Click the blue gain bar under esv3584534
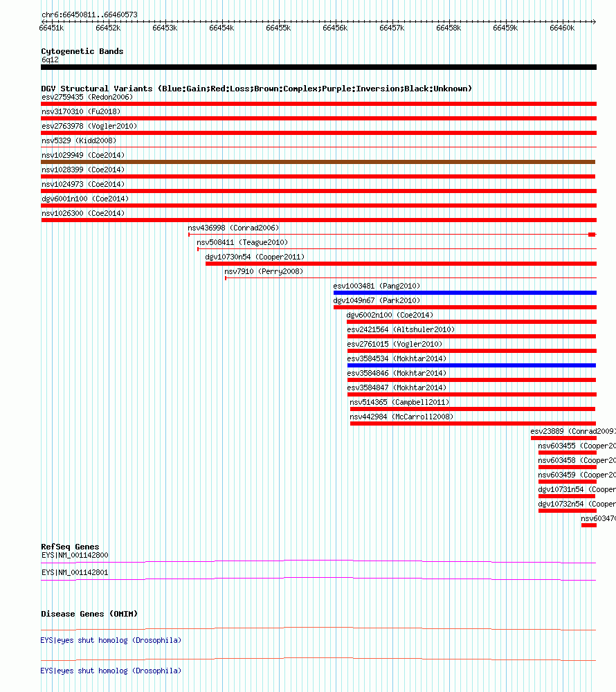This screenshot has width=616, height=692. pyautogui.click(x=472, y=365)
